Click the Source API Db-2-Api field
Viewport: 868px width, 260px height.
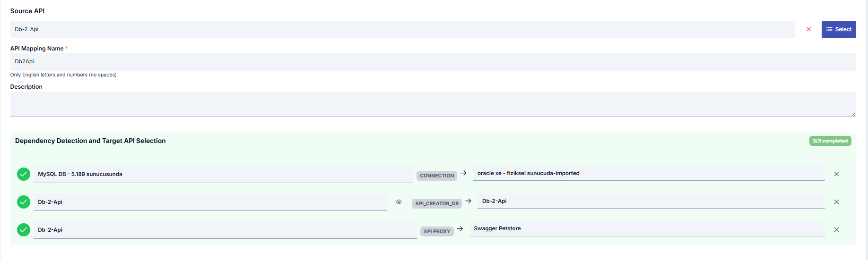403,29
